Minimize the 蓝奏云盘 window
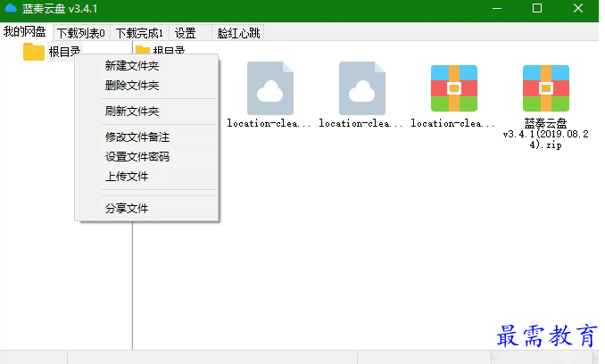Screen dimensions: 605x364 pyautogui.click(x=497, y=9)
